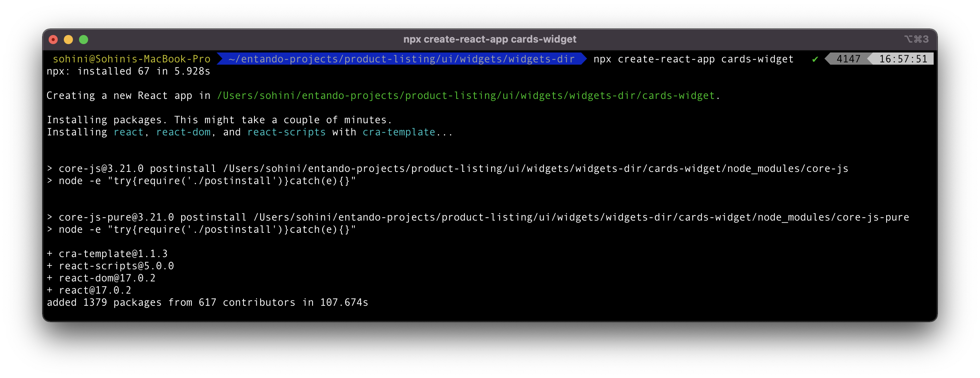
Task: Click the line 'Installing packages. This might take a couple of minutes.'
Action: 219,120
